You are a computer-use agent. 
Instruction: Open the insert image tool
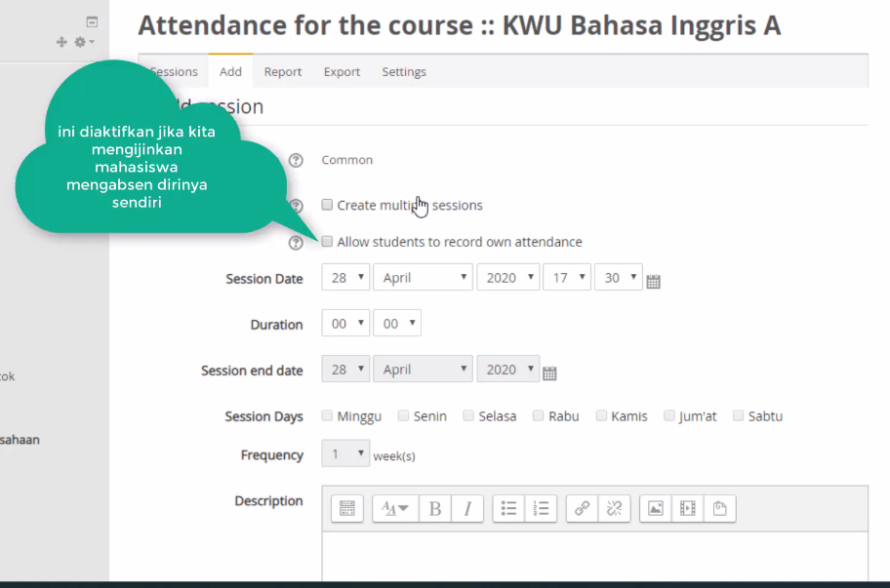click(x=656, y=508)
